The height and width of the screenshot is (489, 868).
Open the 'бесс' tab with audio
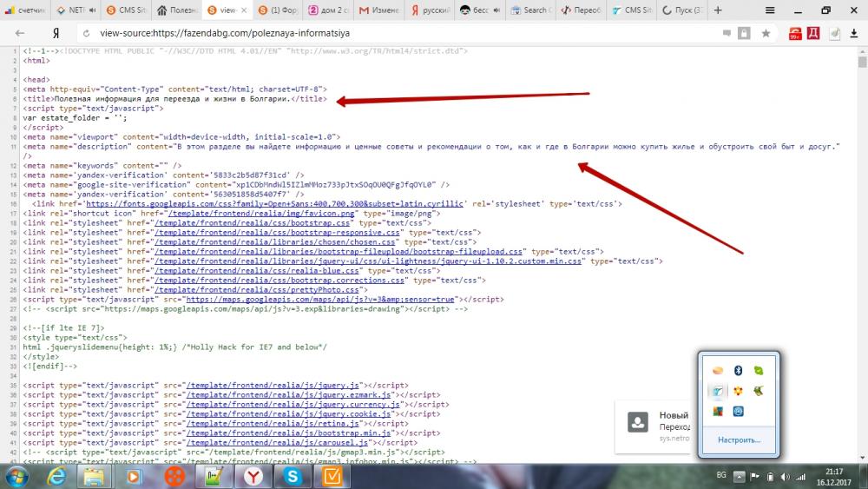(x=476, y=10)
